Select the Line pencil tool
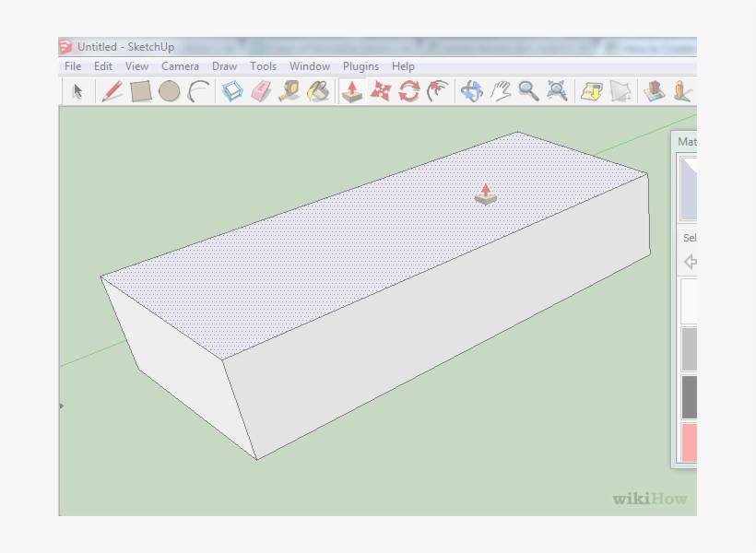 [111, 91]
